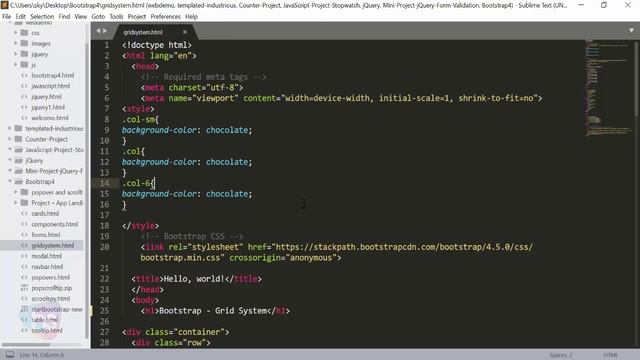Click the editor vertical scrollbar
This screenshot has height=360, width=640.
pos(637,78)
